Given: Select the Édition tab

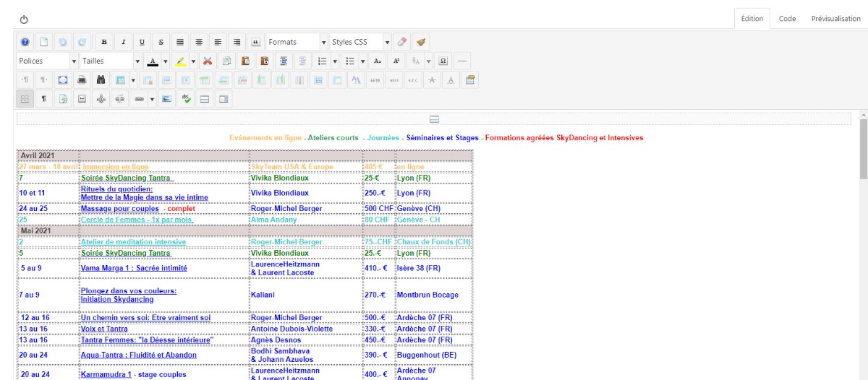Looking at the screenshot, I should pos(752,19).
